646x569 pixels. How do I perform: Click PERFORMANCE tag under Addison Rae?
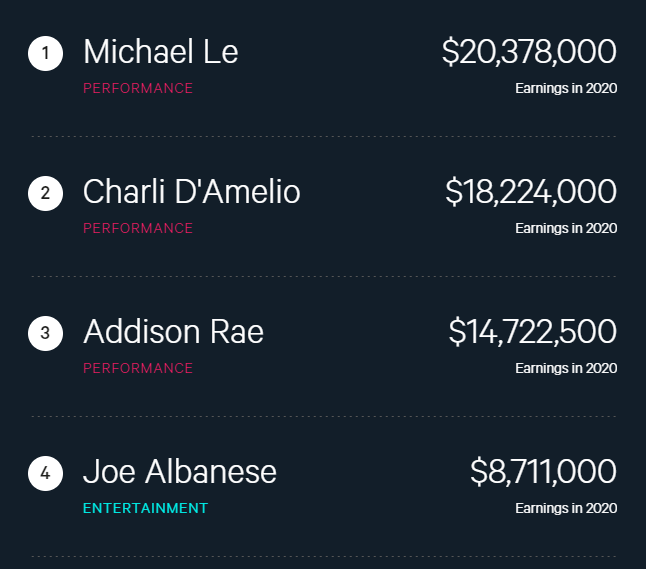click(x=138, y=368)
